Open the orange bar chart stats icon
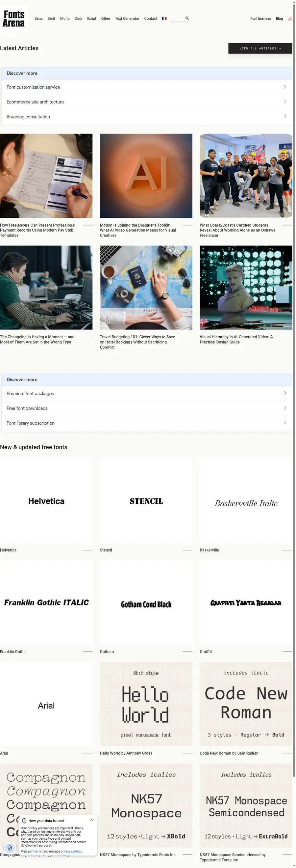 tap(290, 18)
